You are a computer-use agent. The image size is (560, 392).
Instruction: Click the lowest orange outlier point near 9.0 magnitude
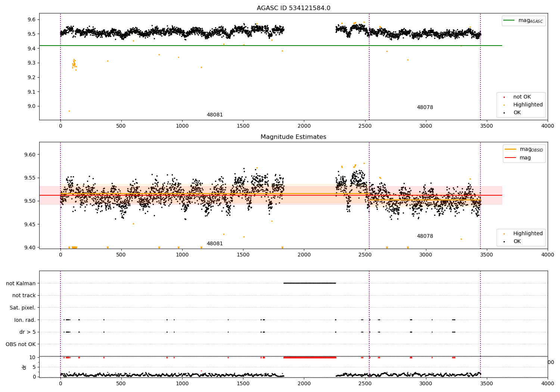coord(69,111)
